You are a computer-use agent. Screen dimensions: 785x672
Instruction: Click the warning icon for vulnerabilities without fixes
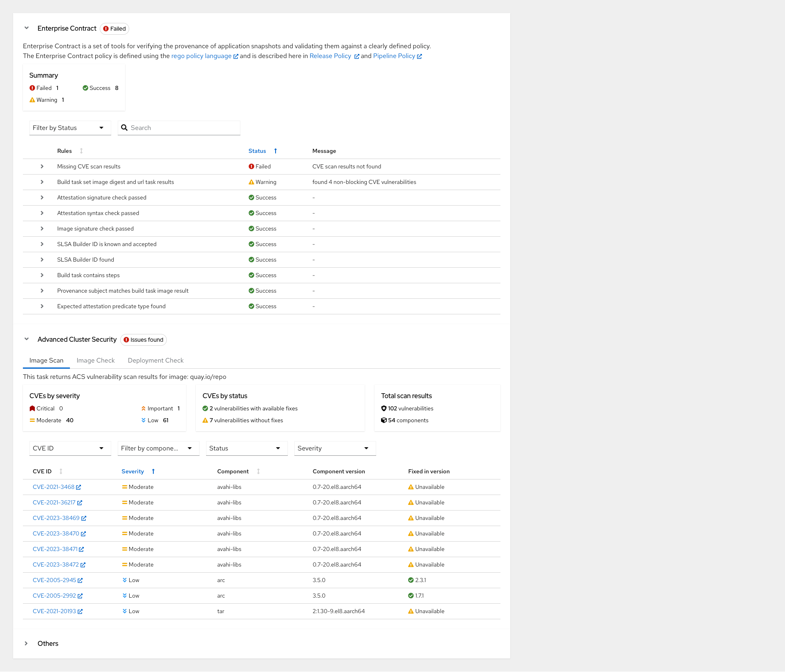click(205, 420)
